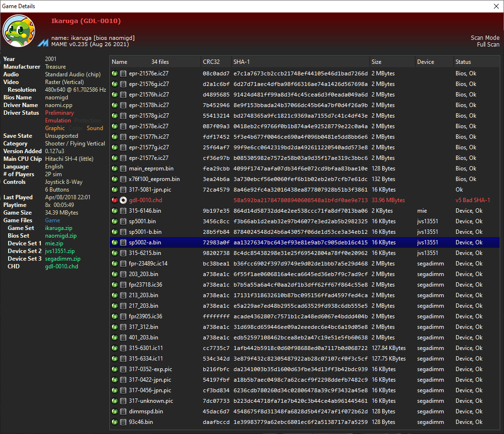Sort by the Status column header
The image size is (504, 434).
coord(463,62)
